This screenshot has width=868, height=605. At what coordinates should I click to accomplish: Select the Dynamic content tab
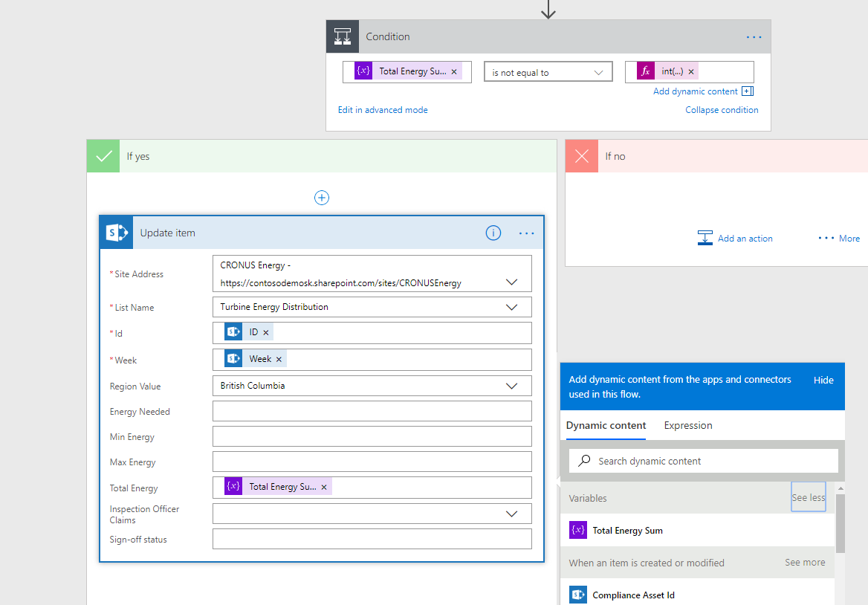(606, 425)
